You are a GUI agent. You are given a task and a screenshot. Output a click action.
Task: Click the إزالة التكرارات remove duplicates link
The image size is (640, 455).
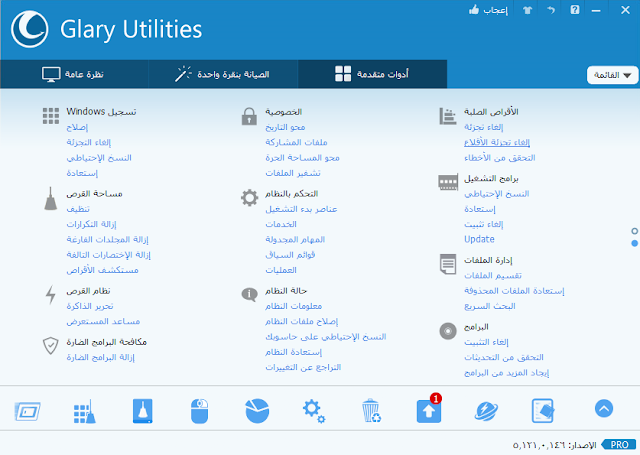click(x=91, y=224)
